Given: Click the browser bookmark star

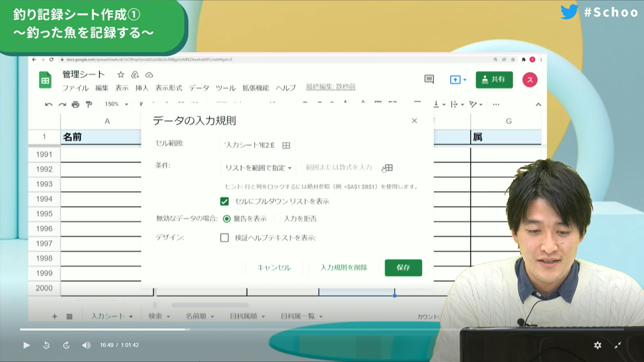Looking at the screenshot, I should pos(513,59).
